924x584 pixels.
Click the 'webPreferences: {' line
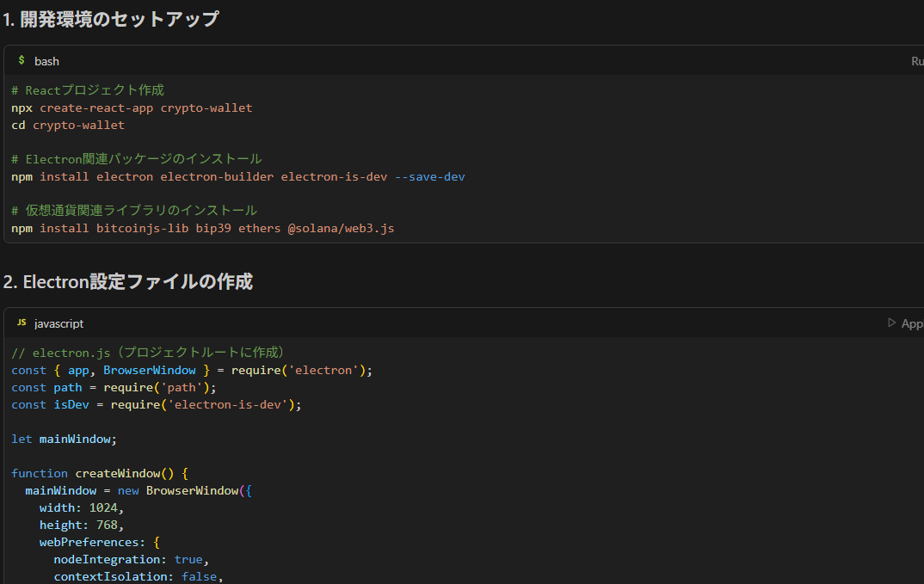100,542
